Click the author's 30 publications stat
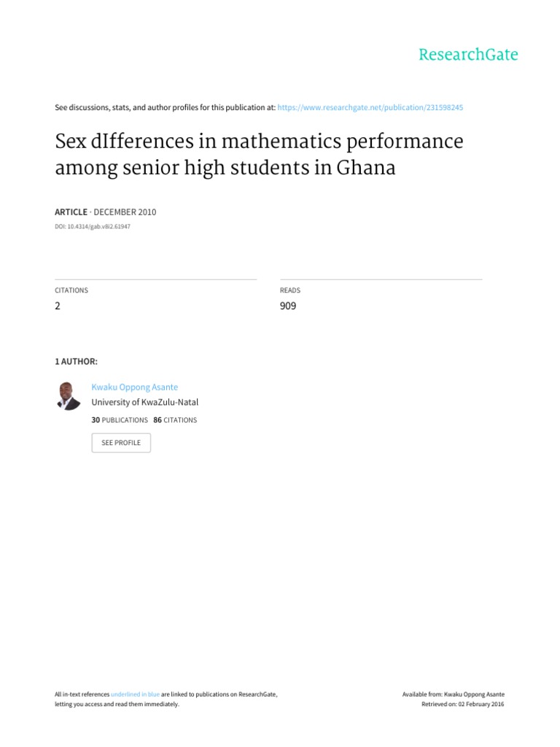The width and height of the screenshot is (560, 747). click(x=119, y=420)
